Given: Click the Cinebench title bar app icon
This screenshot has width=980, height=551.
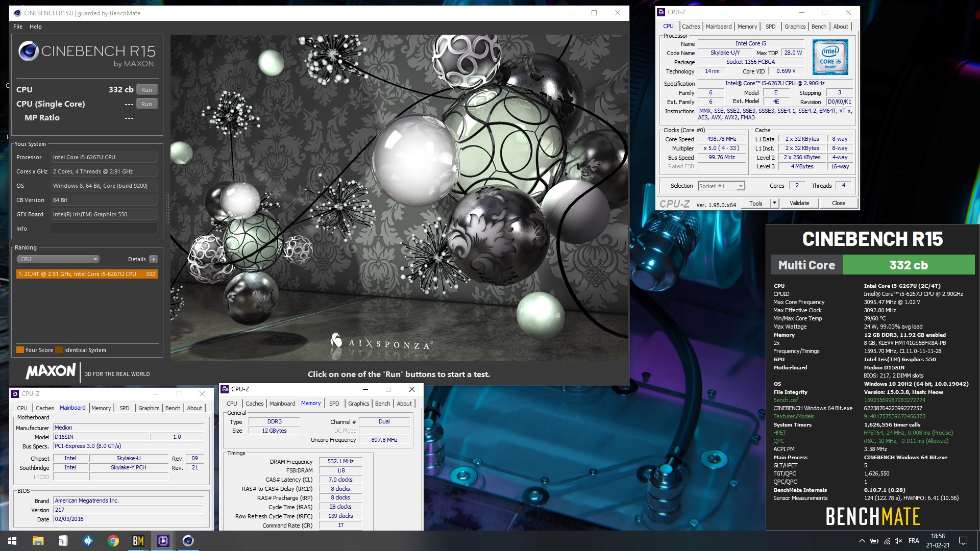Looking at the screenshot, I should click(x=18, y=13).
